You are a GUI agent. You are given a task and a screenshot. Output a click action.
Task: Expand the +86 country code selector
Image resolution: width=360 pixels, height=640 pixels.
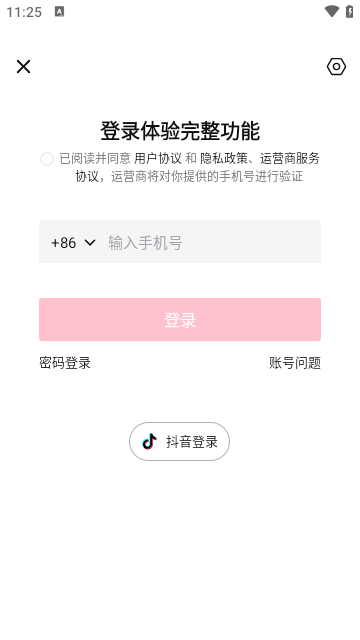pyautogui.click(x=73, y=242)
